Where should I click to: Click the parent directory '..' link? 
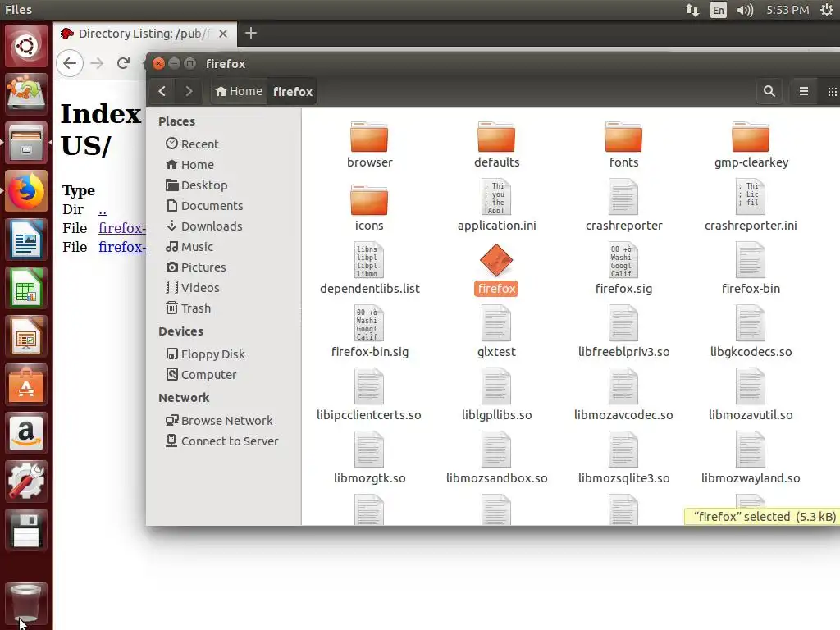tap(103, 209)
